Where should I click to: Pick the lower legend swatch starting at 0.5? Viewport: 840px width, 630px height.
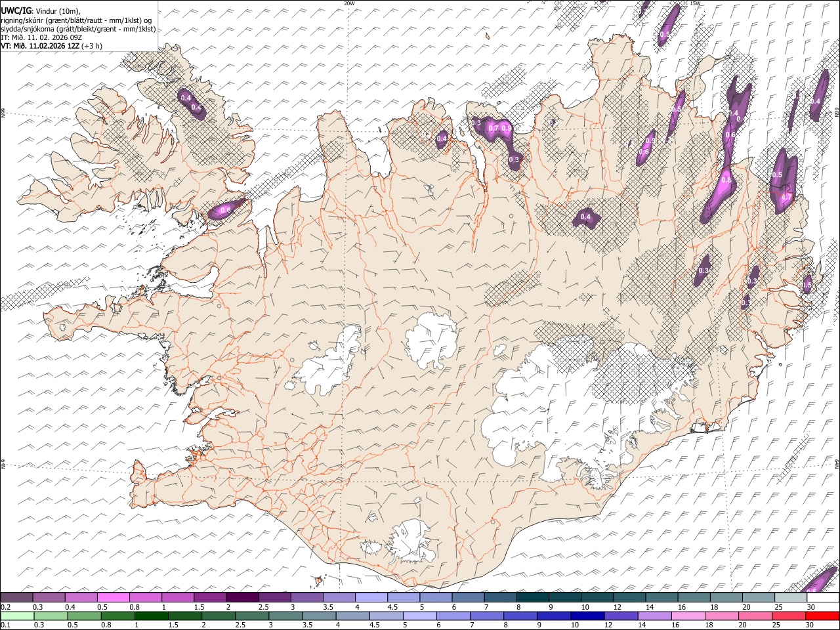pos(85,616)
